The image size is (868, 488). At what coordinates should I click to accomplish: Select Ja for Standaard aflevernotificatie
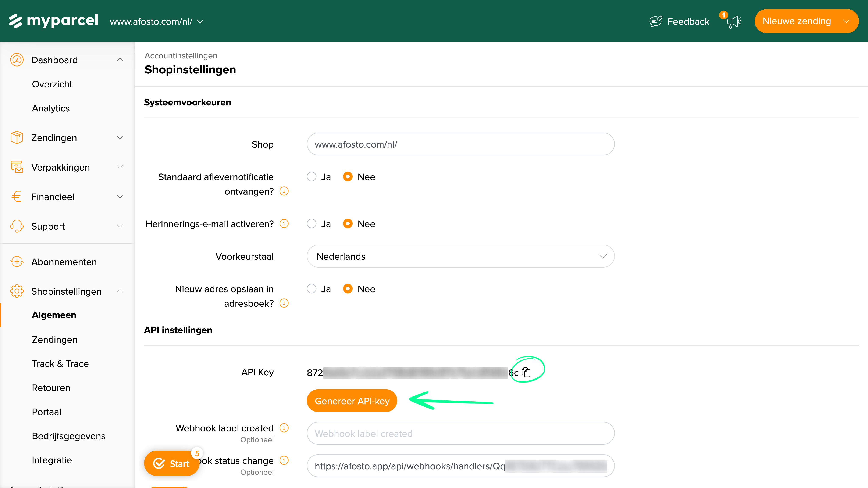coord(312,177)
